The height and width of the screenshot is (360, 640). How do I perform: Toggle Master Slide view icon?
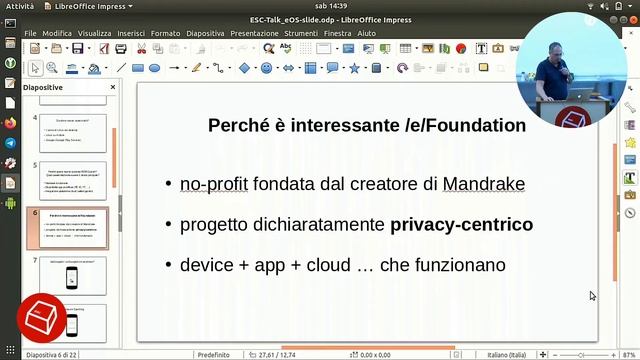point(349,49)
